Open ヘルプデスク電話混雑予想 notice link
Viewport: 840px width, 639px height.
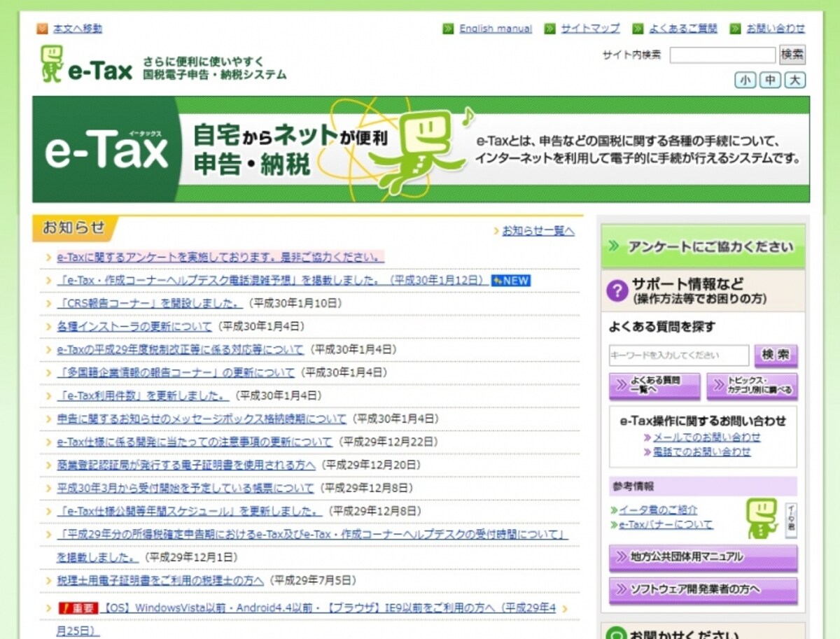272,280
